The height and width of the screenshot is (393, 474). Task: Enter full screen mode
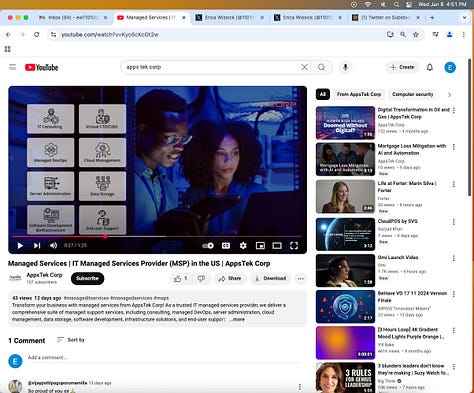(294, 246)
